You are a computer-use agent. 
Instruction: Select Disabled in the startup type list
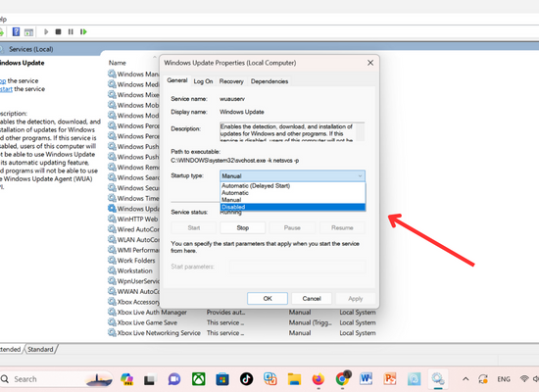(x=293, y=207)
